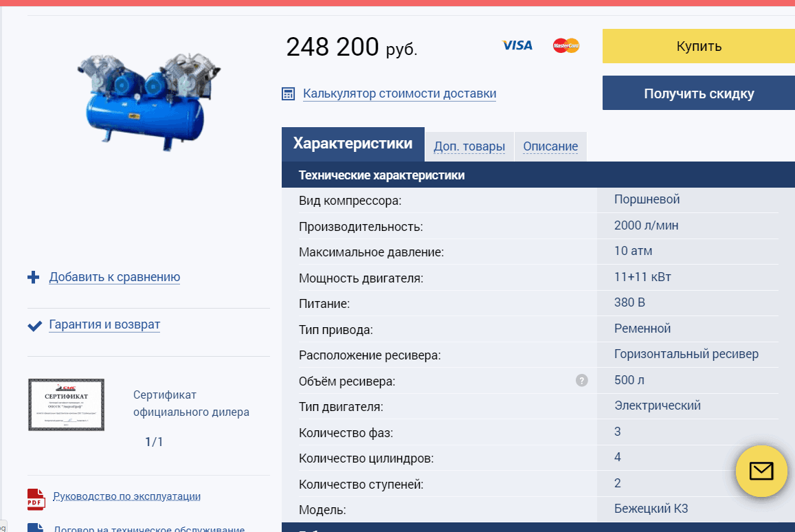Open Договор на техническое обслуживание link
Viewport: 795px width, 532px height.
149,528
